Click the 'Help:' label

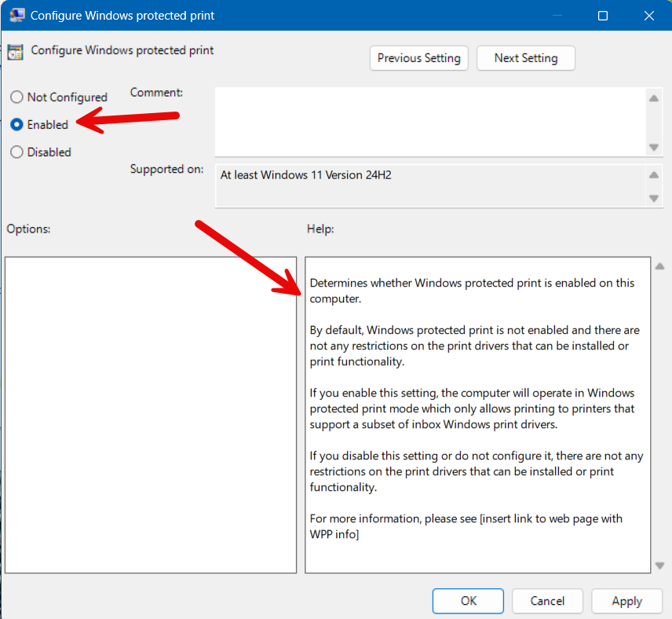pyautogui.click(x=320, y=229)
